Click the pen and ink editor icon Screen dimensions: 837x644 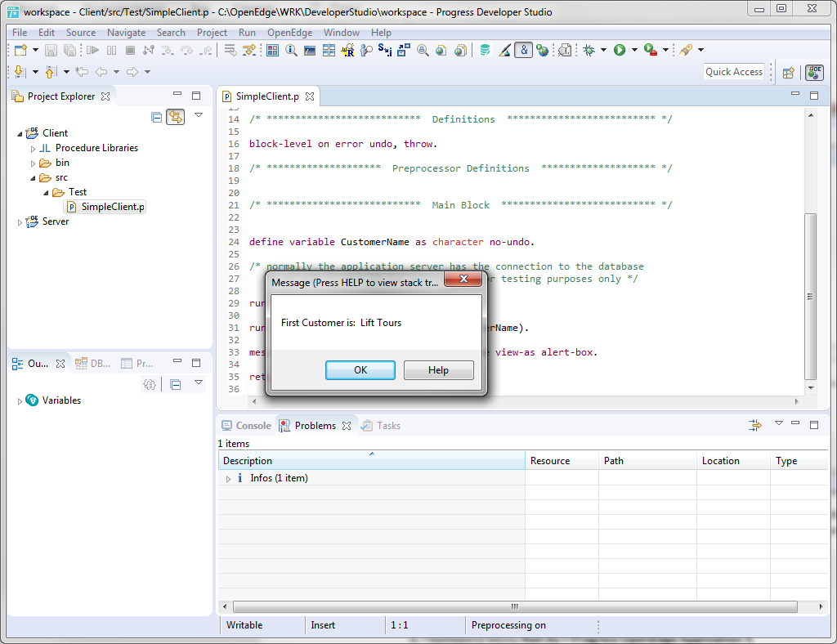(x=504, y=50)
